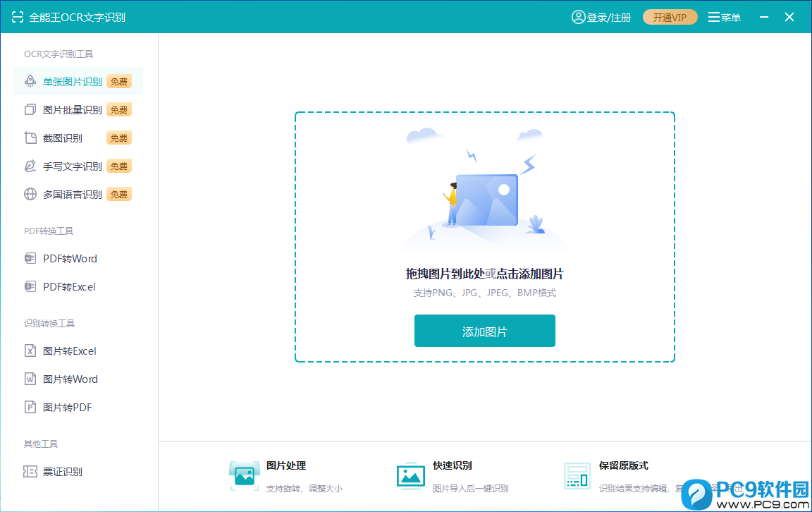
Task: Minimize the OCR window
Action: [764, 17]
